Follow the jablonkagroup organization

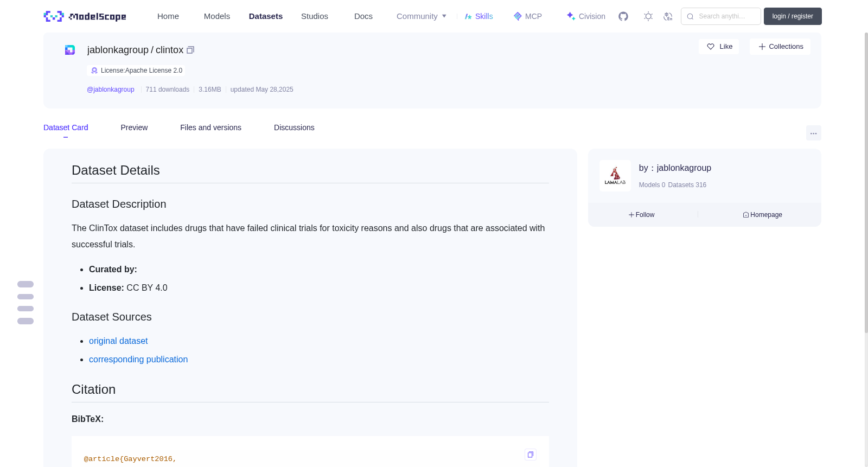pos(642,215)
